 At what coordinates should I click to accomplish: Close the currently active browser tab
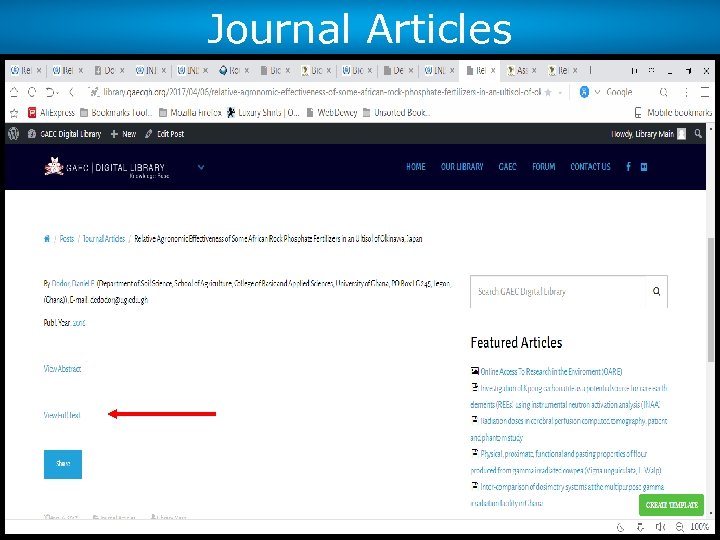click(x=493, y=70)
